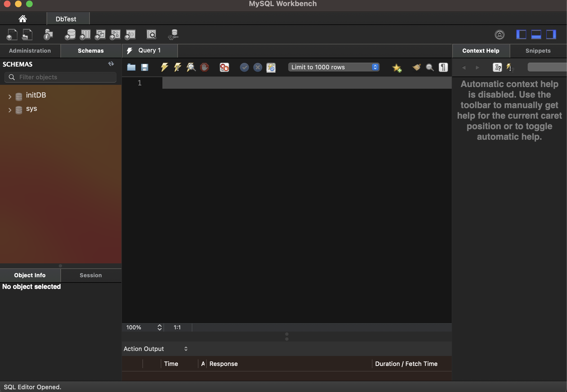Viewport: 567px width, 392px height.
Task: Reconnect to DBMS icon
Action: coord(173,35)
